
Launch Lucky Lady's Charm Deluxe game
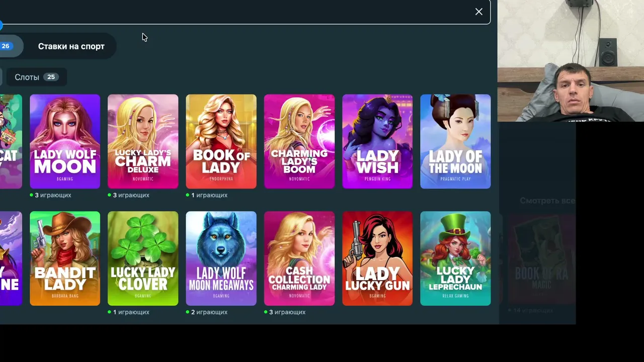pyautogui.click(x=143, y=141)
